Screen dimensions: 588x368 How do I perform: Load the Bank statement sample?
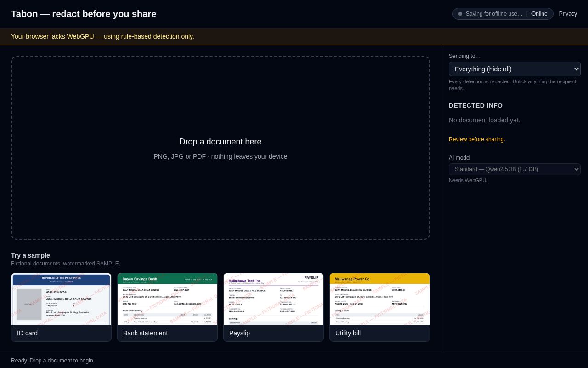[x=167, y=307]
